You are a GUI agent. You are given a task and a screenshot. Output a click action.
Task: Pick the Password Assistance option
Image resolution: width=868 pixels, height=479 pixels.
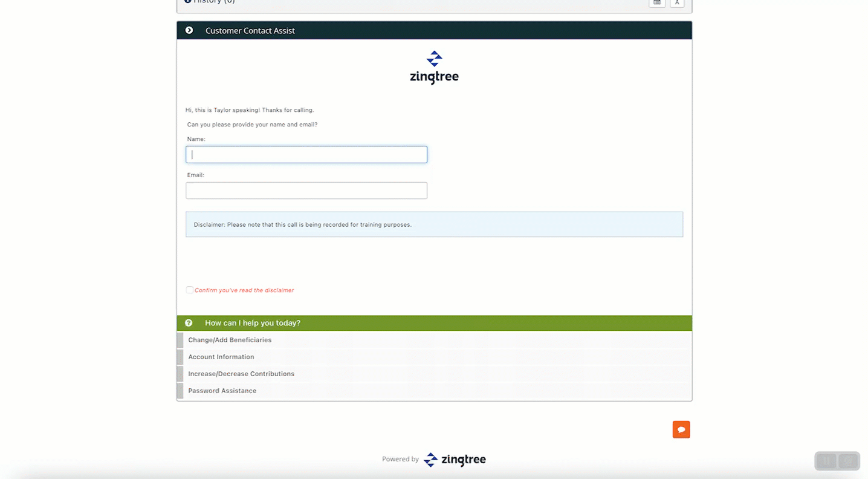(x=222, y=391)
